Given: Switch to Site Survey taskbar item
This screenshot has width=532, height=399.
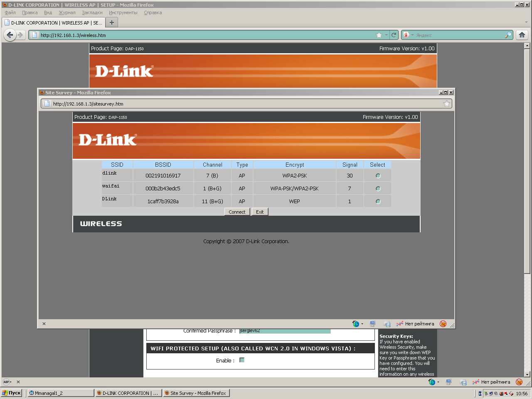Looking at the screenshot, I should [x=196, y=393].
